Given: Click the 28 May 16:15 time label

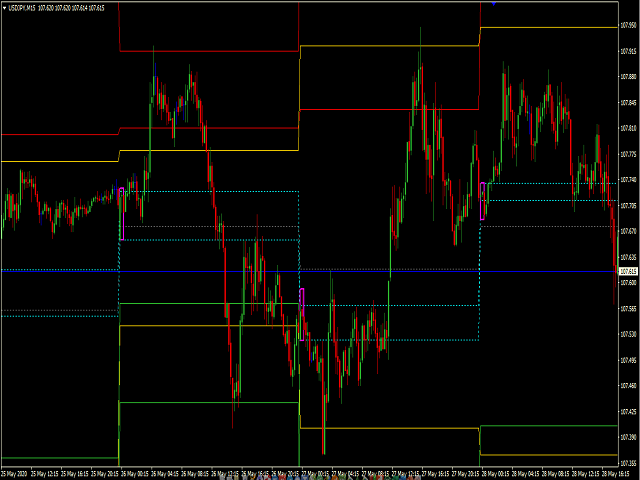Looking at the screenshot, I should tap(614, 474).
